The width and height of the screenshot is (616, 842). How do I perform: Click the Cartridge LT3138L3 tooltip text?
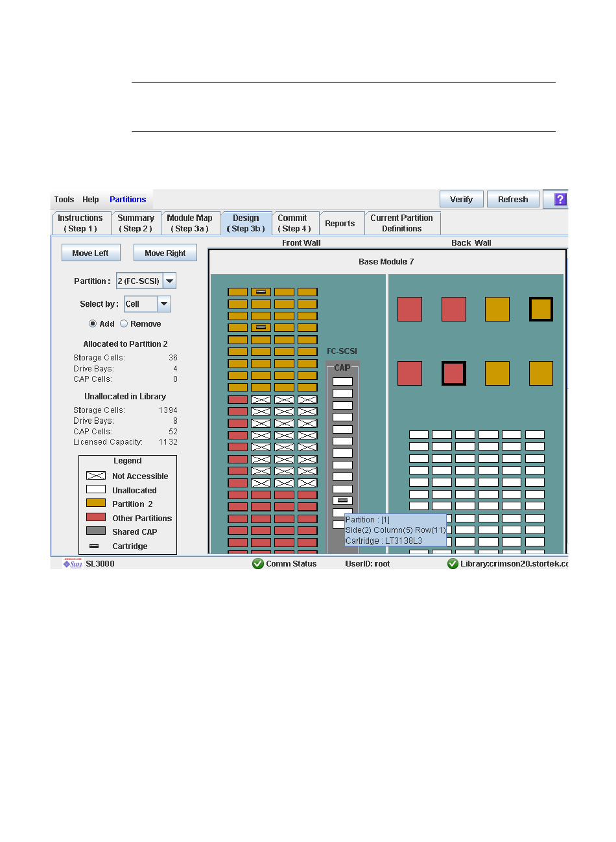pyautogui.click(x=384, y=541)
